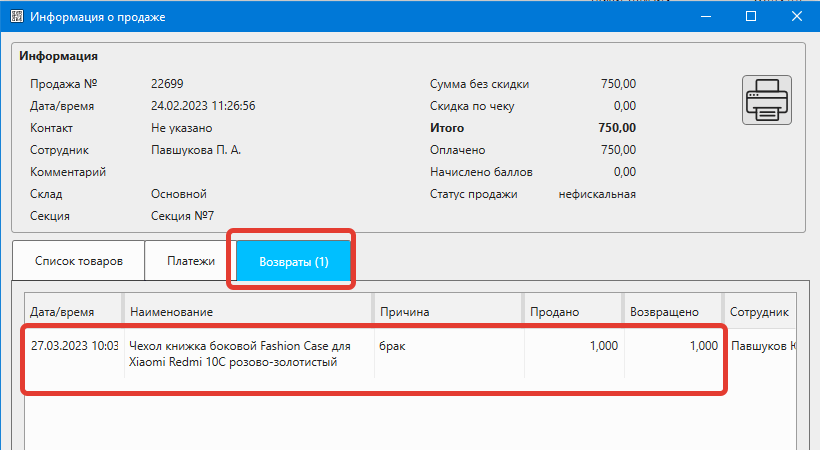Click the sale number 22699 value

[167, 84]
